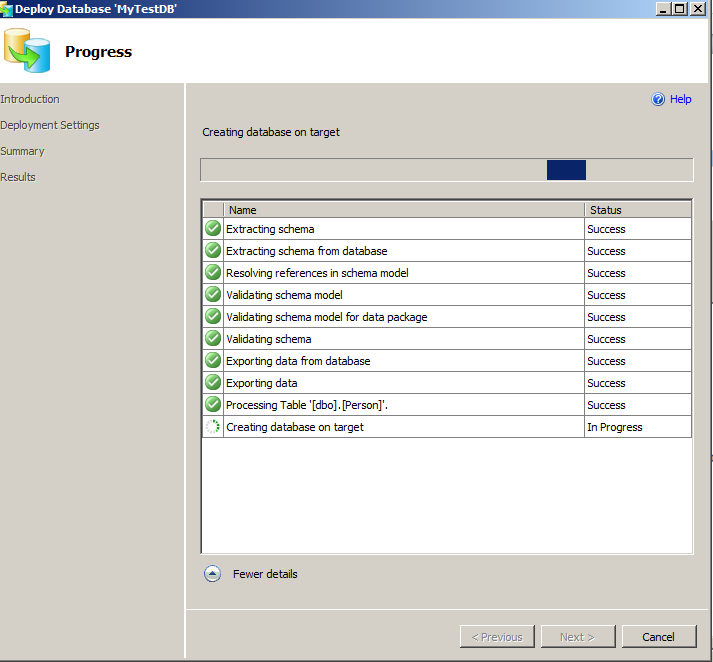This screenshot has width=713, height=662.
Task: Select the Creating database on target row
Action: pos(400,427)
